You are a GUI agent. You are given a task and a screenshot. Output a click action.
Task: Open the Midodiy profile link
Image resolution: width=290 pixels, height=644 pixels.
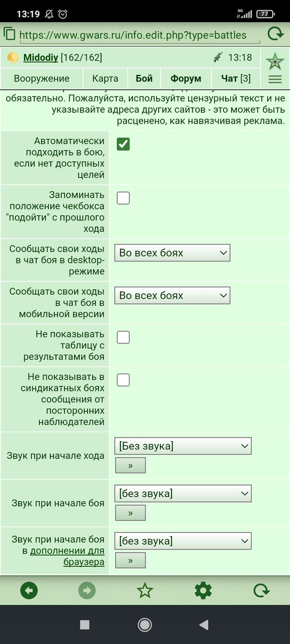(x=41, y=58)
